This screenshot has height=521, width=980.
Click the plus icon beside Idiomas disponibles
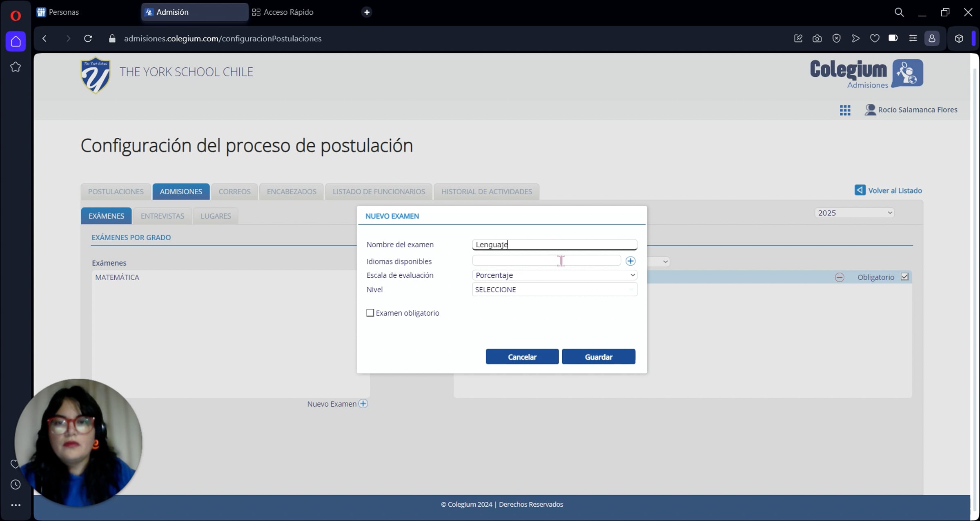click(x=630, y=261)
